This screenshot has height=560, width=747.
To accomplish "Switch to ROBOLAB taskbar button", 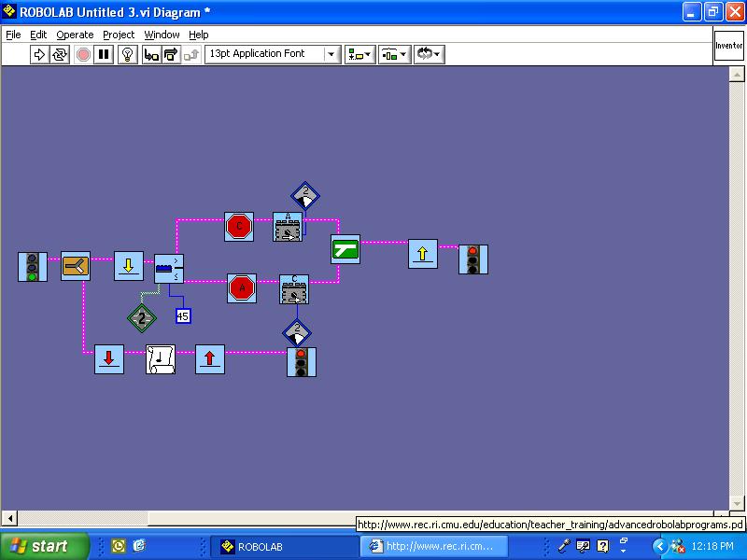I will pos(284,546).
